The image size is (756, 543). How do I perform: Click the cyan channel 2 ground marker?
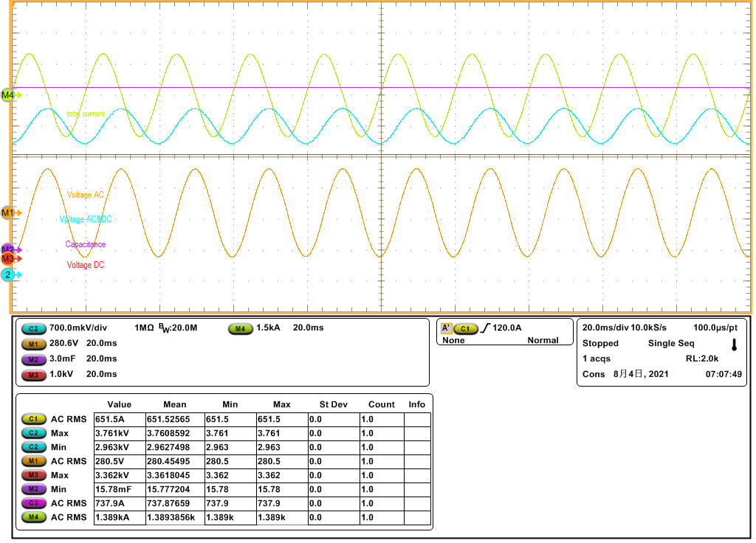9,275
